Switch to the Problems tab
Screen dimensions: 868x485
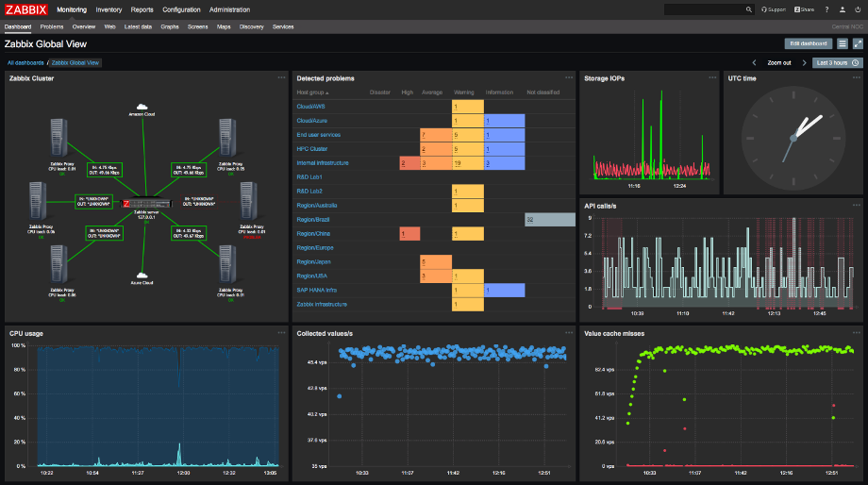52,26
